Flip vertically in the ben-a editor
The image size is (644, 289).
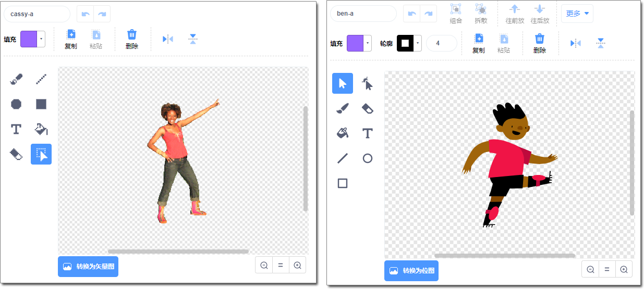[x=601, y=43]
